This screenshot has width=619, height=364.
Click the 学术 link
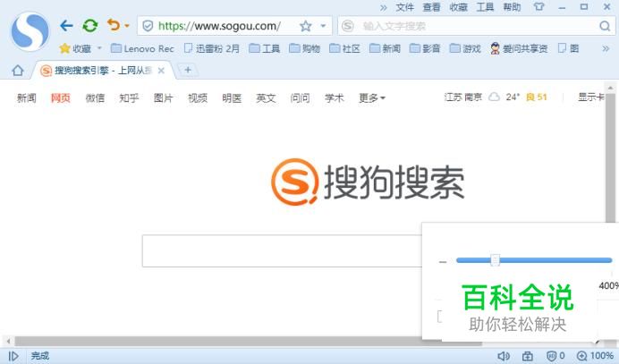tap(334, 97)
